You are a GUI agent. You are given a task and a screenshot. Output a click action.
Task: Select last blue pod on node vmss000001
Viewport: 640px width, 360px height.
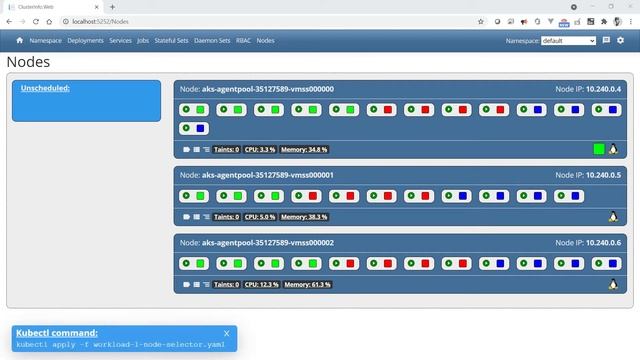point(569,196)
